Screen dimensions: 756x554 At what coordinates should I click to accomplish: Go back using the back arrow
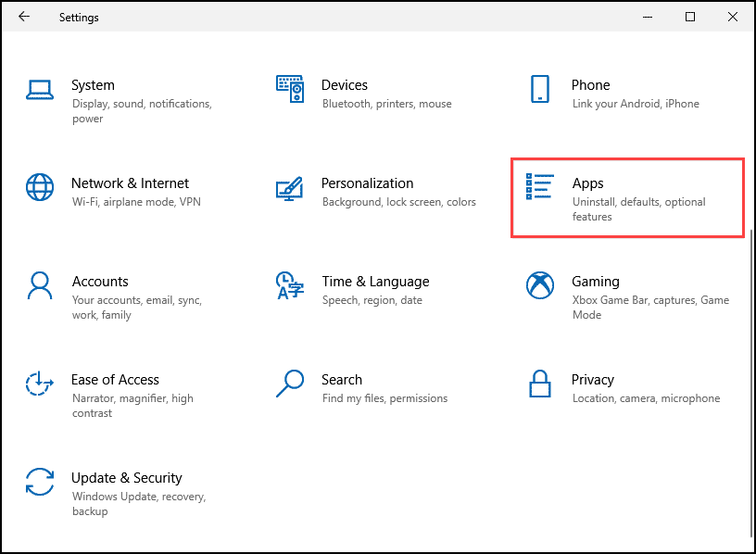point(24,17)
